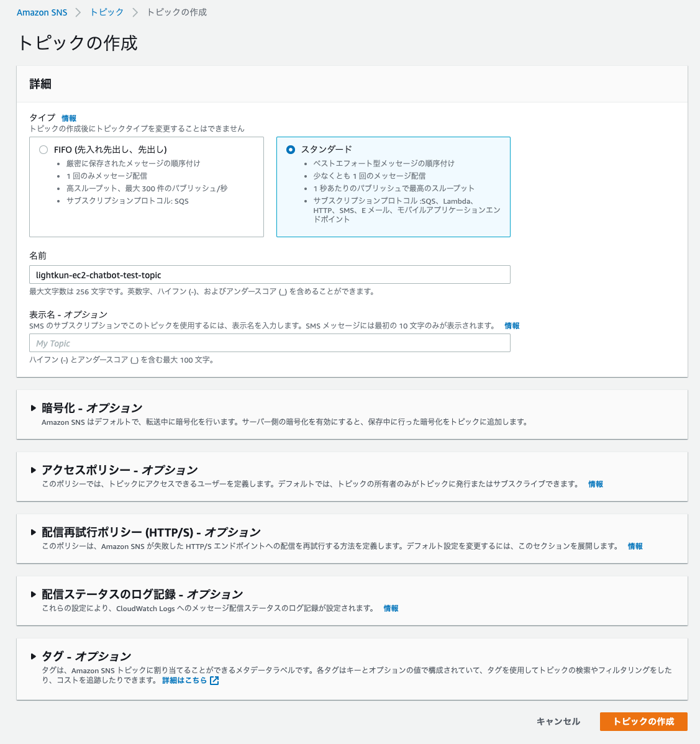Image resolution: width=700 pixels, height=744 pixels.
Task: Open 詳細はこちら link
Action: point(184,681)
